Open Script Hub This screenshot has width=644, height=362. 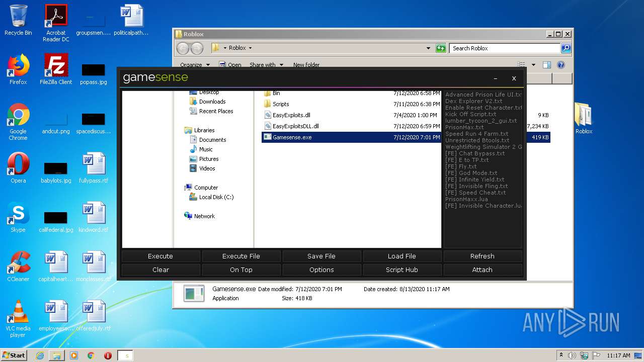pyautogui.click(x=402, y=269)
